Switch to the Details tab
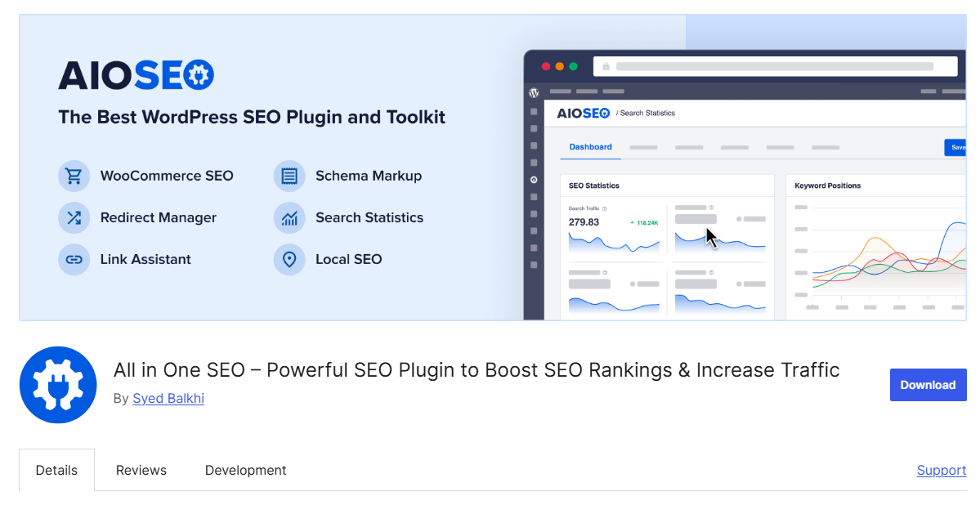 click(x=57, y=471)
